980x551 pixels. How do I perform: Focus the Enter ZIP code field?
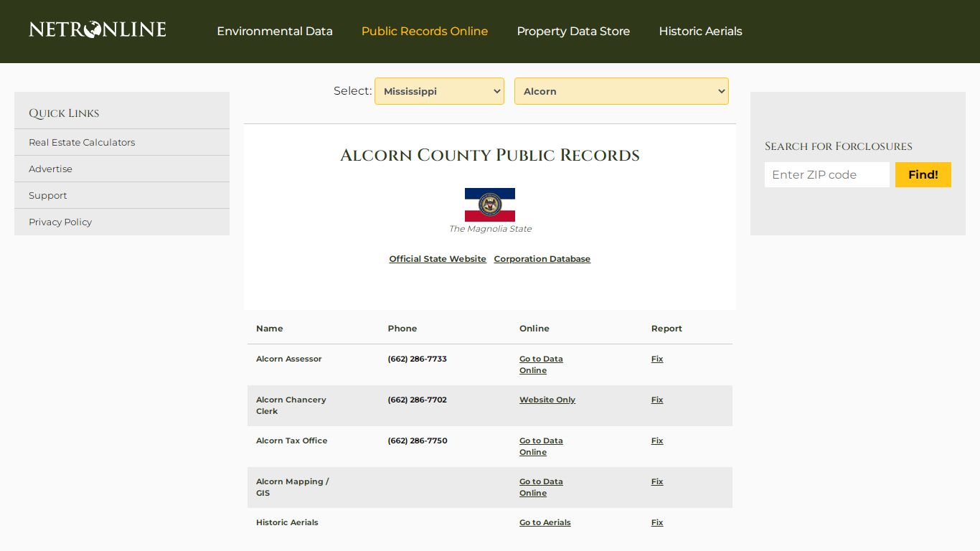[827, 174]
